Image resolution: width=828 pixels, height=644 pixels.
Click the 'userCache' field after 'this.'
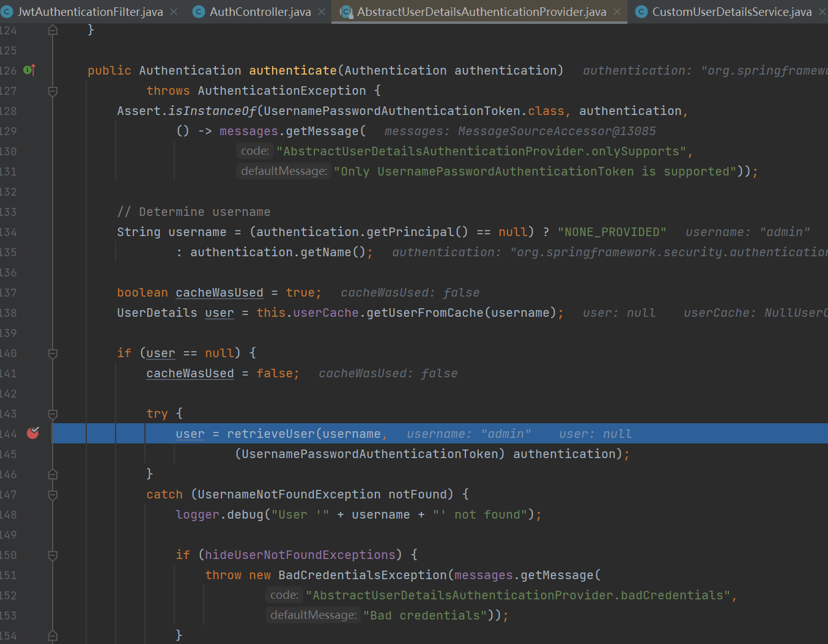click(x=326, y=313)
